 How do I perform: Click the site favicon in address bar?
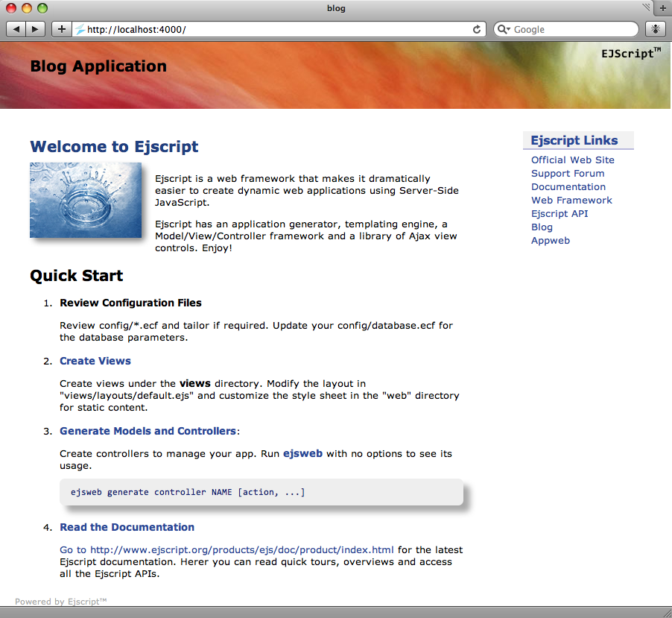click(x=80, y=29)
